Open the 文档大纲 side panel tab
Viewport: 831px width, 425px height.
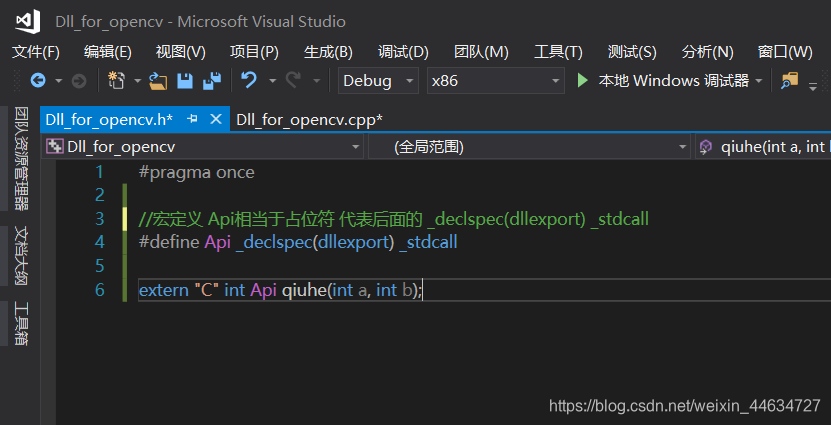(21, 256)
